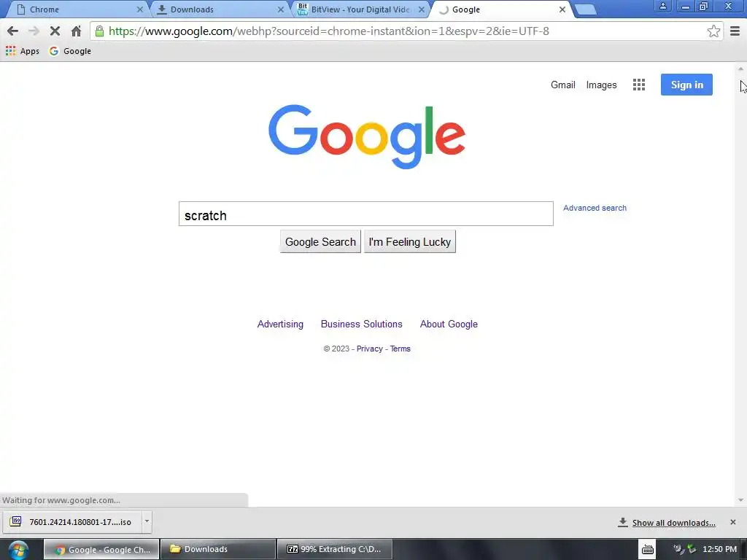Open the Business Solutions link
This screenshot has height=560, width=747.
coord(362,324)
